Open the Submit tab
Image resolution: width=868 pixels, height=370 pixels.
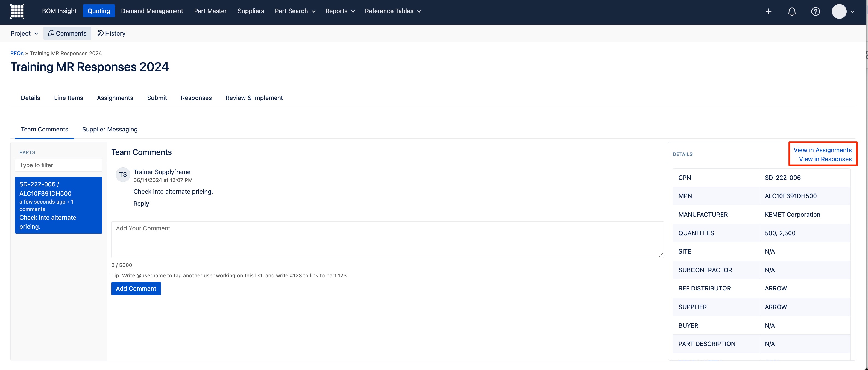click(x=157, y=98)
